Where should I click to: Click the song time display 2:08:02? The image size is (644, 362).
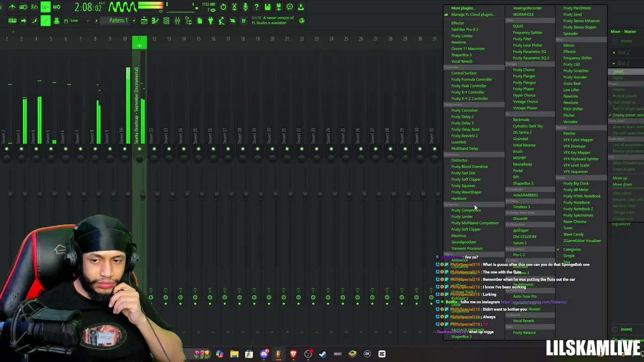(88, 7)
